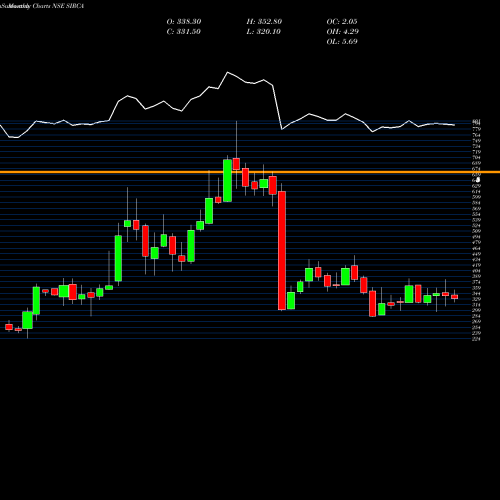Click the 254 price axis label
The width and height of the screenshot is (500, 500).
[476, 328]
